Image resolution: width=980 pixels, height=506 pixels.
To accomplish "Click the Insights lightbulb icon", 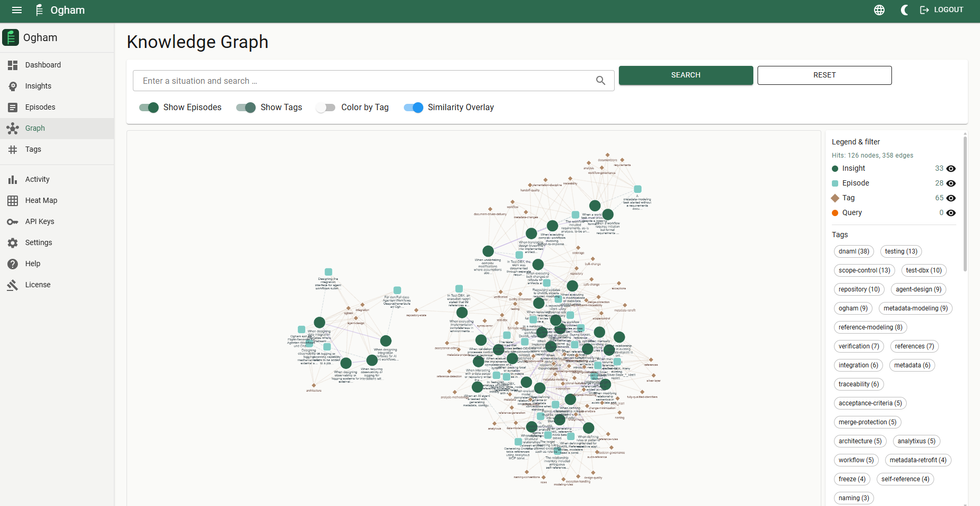I will 13,86.
